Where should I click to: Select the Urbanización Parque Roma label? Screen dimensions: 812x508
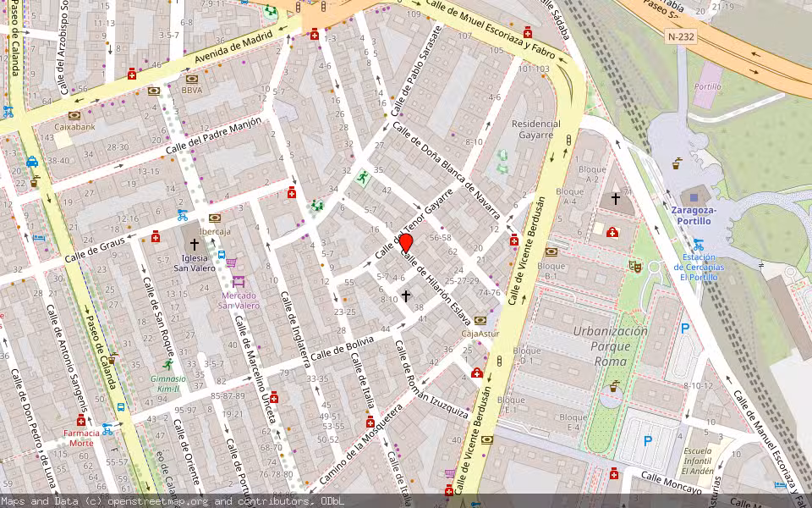click(x=610, y=345)
